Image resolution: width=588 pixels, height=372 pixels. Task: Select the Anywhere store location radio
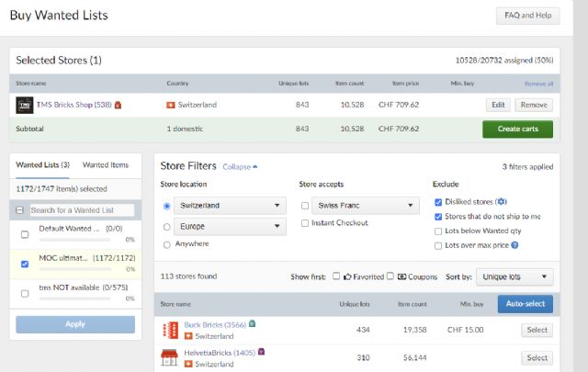pyautogui.click(x=166, y=244)
